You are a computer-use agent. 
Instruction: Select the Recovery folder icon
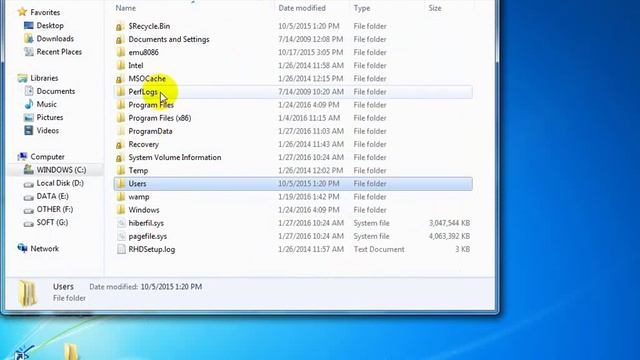pyautogui.click(x=120, y=144)
